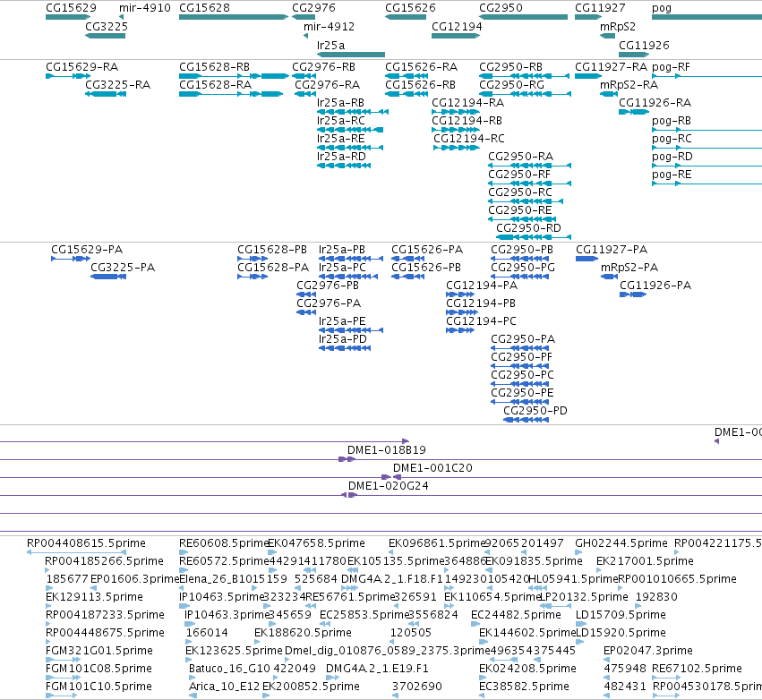Click protein mRpS2-PA

click(609, 277)
